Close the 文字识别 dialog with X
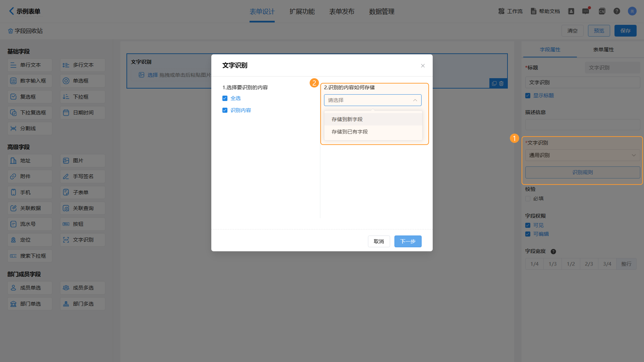 [423, 66]
